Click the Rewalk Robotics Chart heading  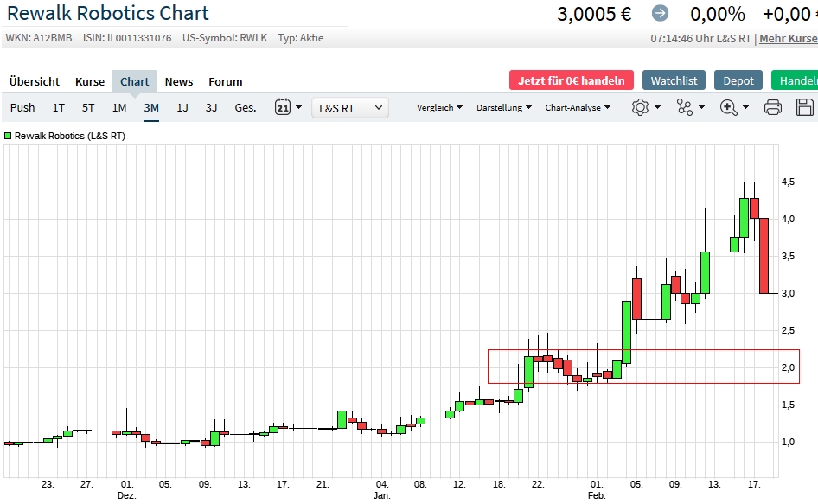coord(108,13)
